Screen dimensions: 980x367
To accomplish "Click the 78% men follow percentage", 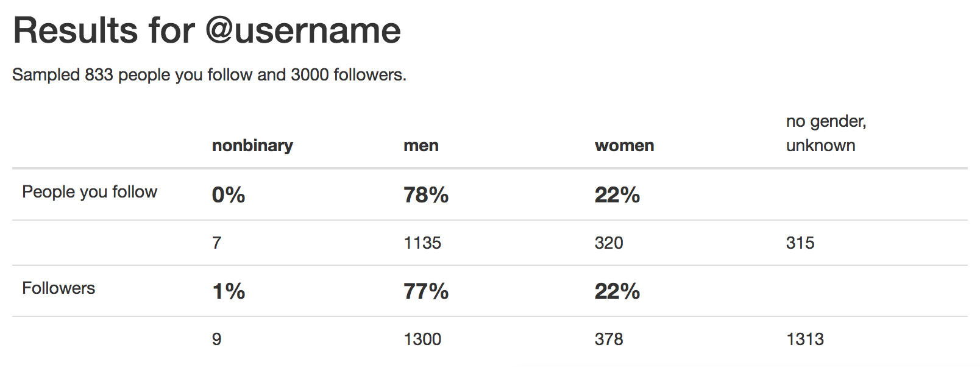I will pos(426,195).
